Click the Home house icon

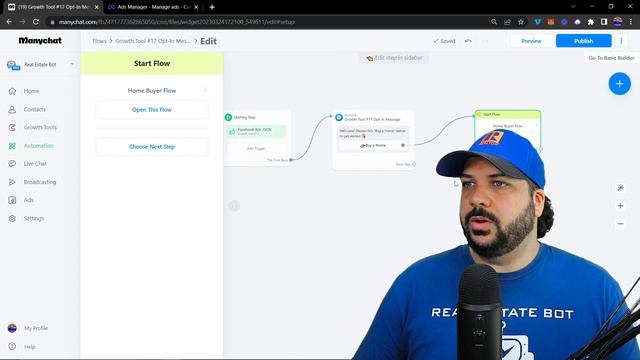(12, 91)
